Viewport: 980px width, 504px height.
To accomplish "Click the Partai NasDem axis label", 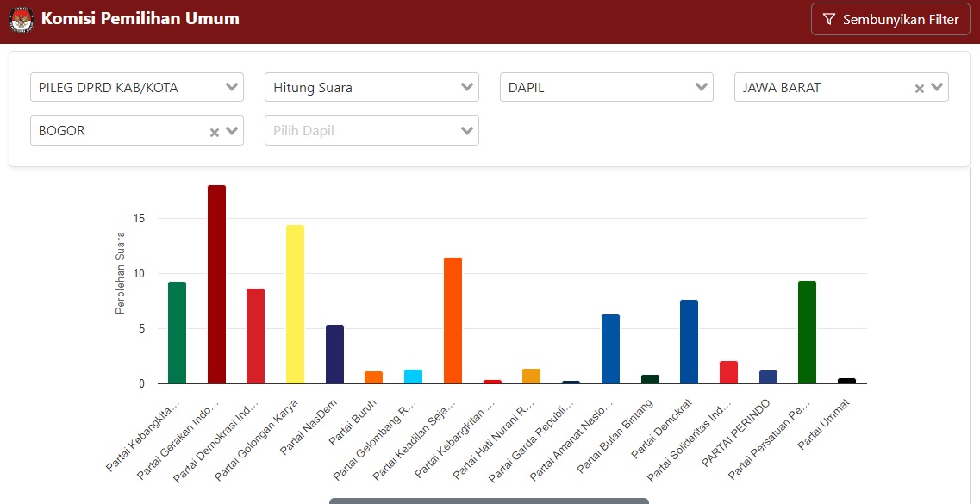I will [309, 426].
